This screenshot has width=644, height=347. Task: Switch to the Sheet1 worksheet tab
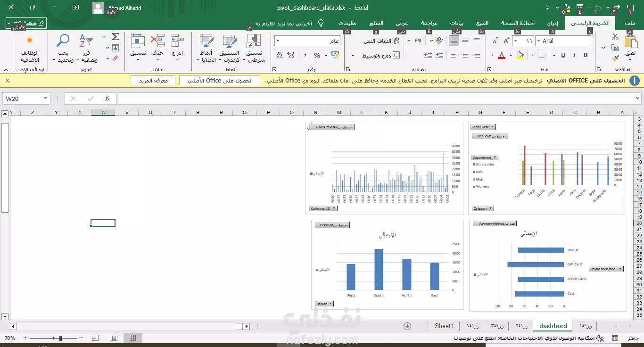pyautogui.click(x=444, y=326)
